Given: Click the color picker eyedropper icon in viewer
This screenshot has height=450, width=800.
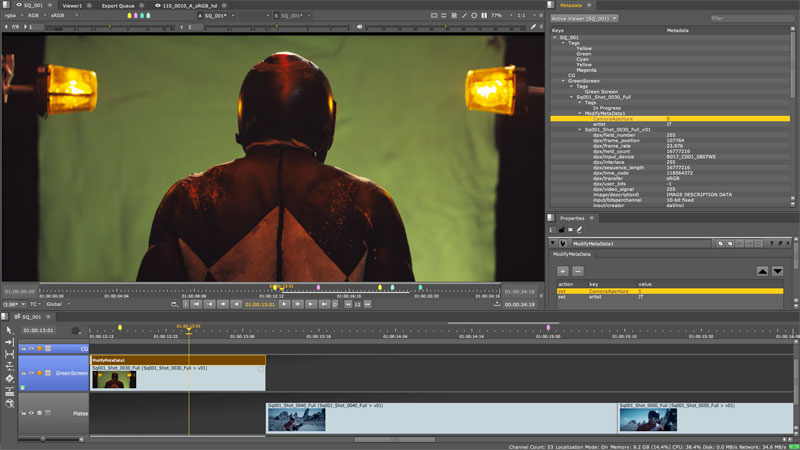Looking at the screenshot, I should [x=533, y=27].
